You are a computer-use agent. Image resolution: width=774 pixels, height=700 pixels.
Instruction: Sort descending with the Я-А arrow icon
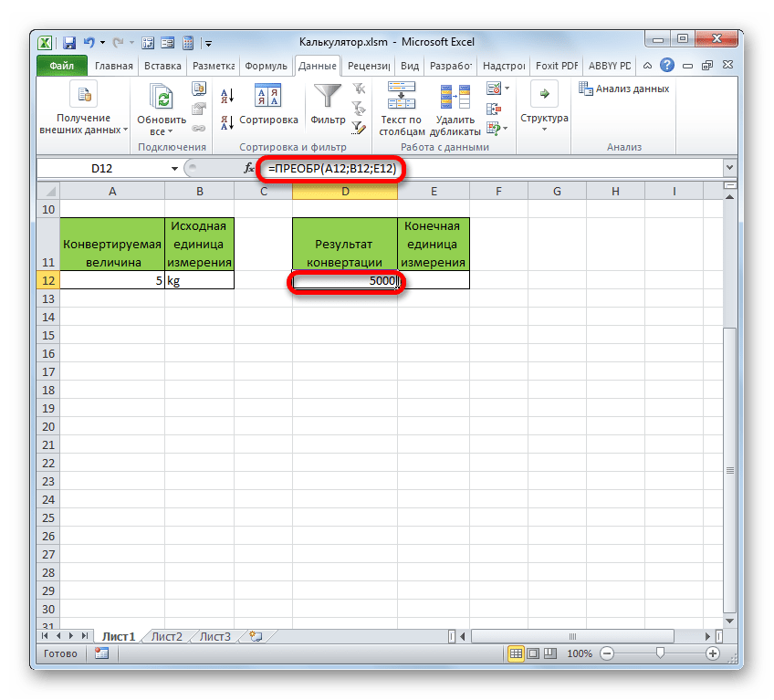[227, 122]
